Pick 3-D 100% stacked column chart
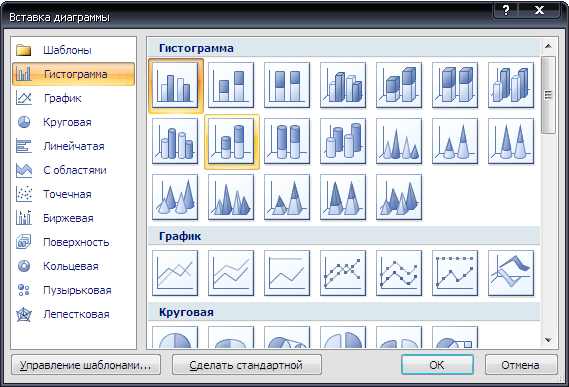The width and height of the screenshot is (569, 387). click(x=455, y=85)
